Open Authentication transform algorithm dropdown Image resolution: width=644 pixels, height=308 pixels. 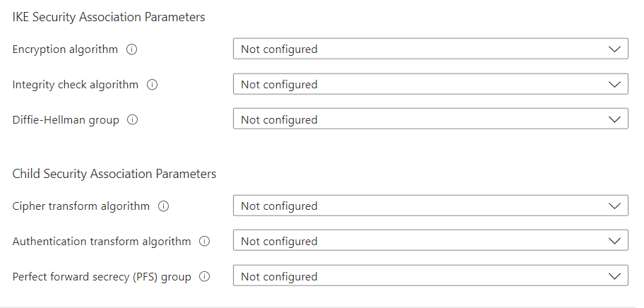click(x=430, y=242)
